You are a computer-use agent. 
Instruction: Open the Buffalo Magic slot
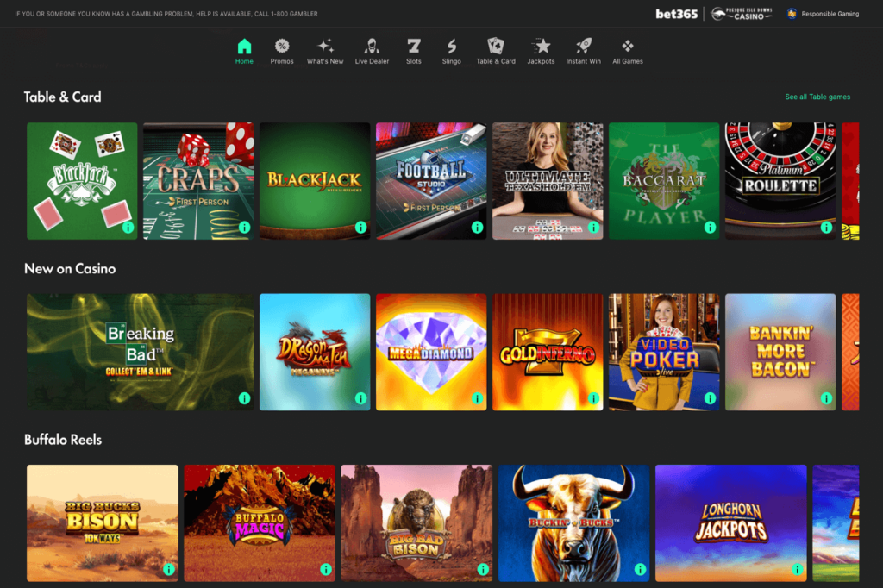coord(260,523)
